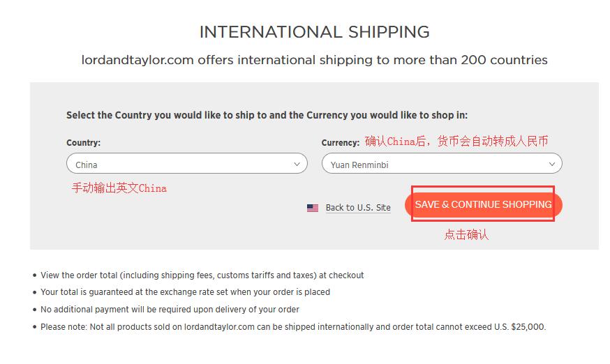This screenshot has width=610, height=364.
Task: Click the No additional payment bullet text
Action: coord(170,310)
